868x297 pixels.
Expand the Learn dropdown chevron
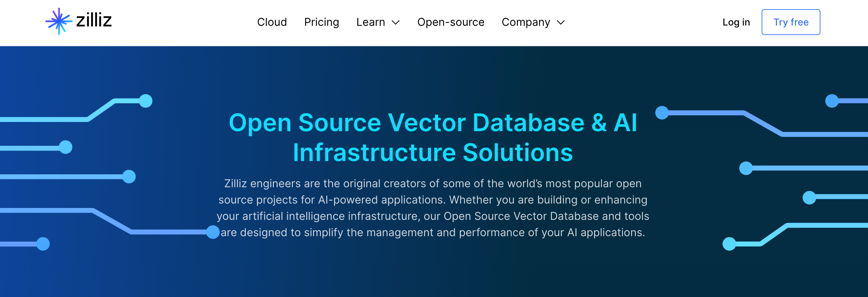point(396,23)
